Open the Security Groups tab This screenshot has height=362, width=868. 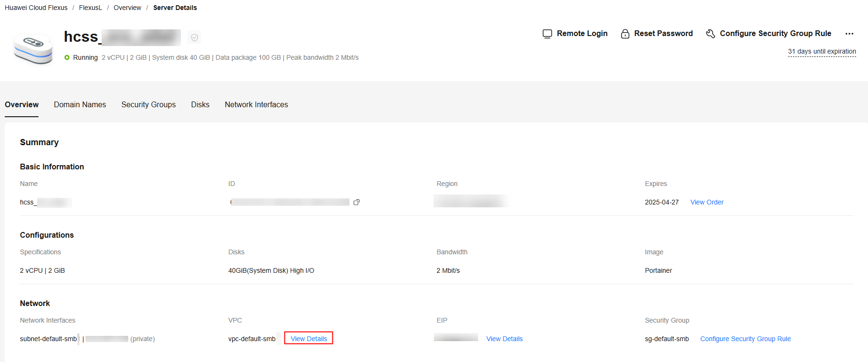coord(148,104)
